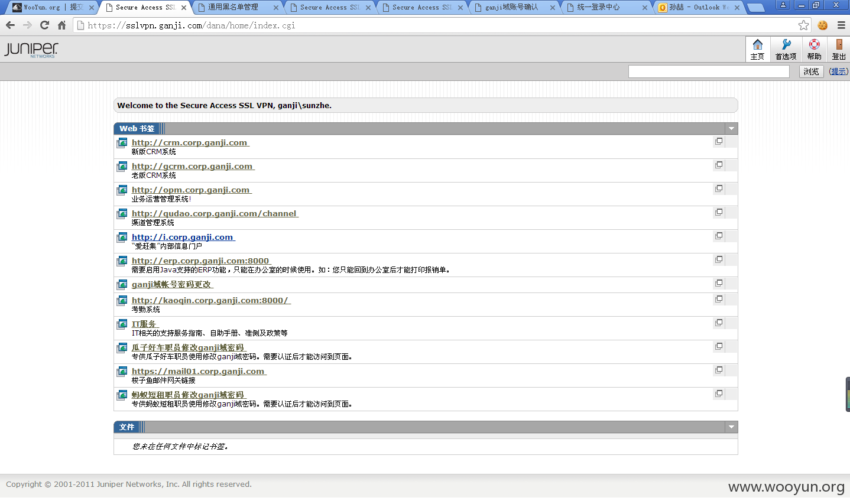Open a new browser tab
This screenshot has width=850, height=504.
pyautogui.click(x=755, y=8)
